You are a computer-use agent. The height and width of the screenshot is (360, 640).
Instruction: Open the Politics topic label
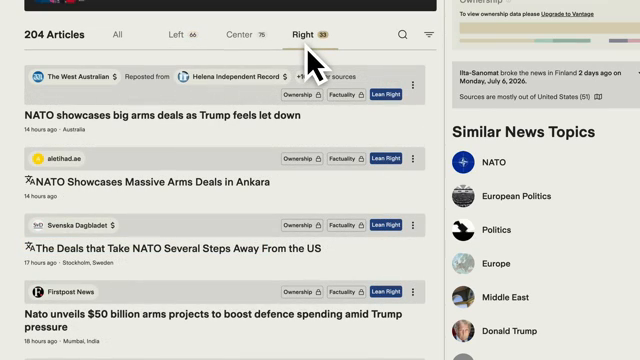pos(496,230)
